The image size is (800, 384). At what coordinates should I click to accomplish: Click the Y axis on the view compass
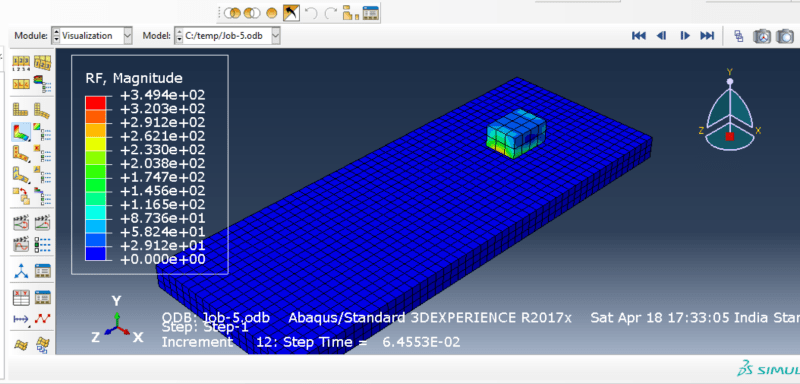[730, 72]
